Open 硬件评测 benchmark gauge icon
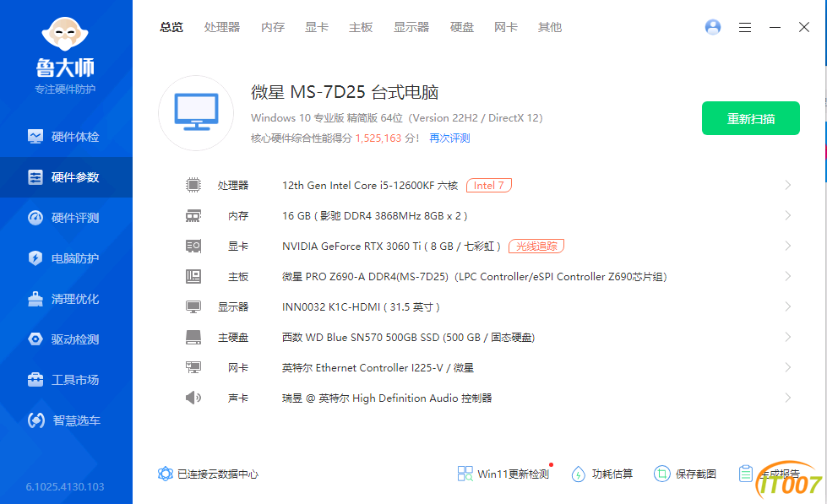 click(x=35, y=218)
